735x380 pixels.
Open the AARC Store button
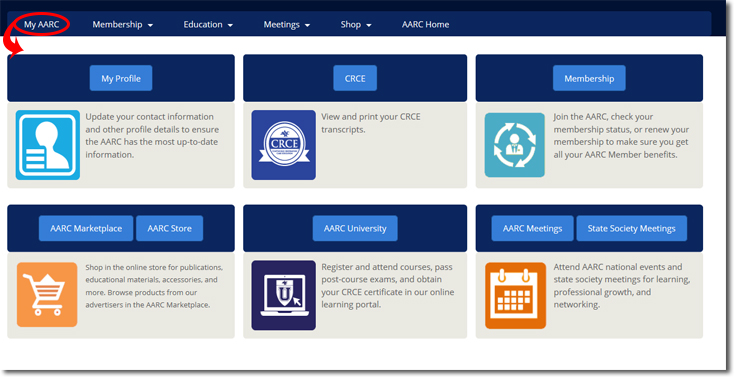(170, 228)
